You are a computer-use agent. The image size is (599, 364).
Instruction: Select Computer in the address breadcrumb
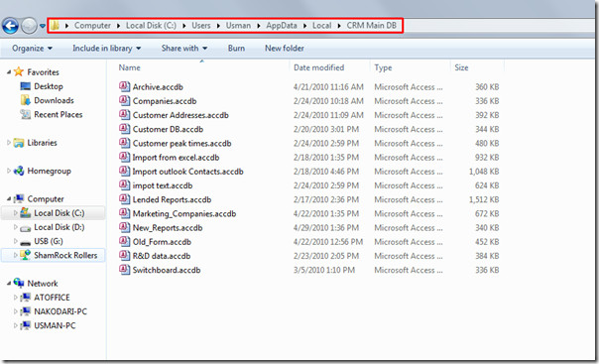92,26
